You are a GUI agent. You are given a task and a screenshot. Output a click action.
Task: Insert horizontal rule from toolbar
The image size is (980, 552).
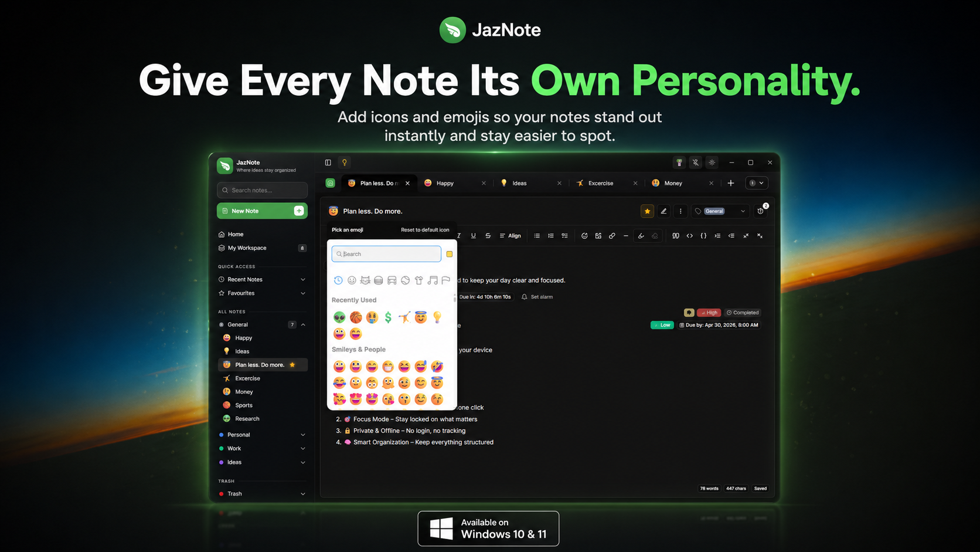[626, 236]
